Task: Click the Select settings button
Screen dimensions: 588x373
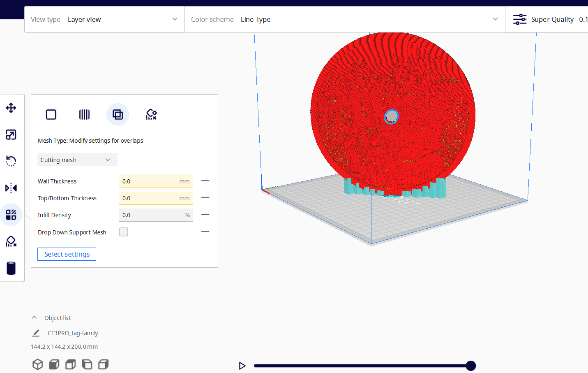Action: pos(67,254)
